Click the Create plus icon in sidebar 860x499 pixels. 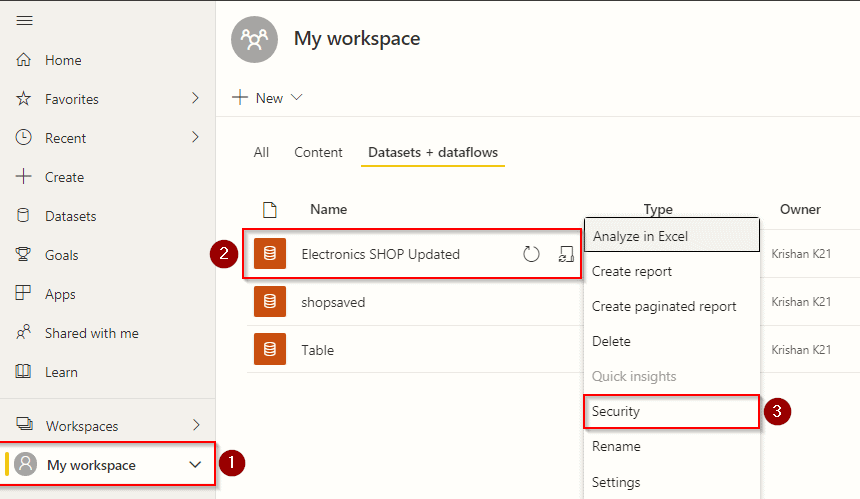(24, 177)
